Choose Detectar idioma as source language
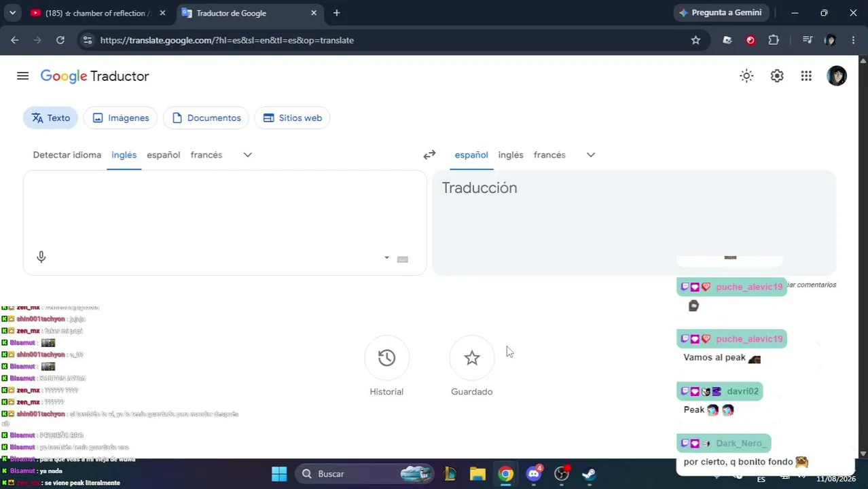This screenshot has height=489, width=868. 67,155
